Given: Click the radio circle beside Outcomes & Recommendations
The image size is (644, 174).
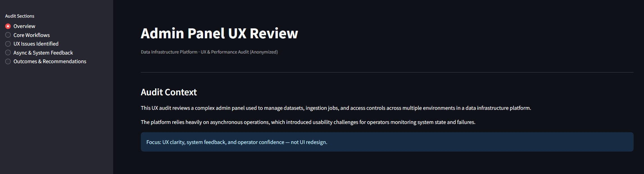Looking at the screenshot, I should pyautogui.click(x=8, y=61).
